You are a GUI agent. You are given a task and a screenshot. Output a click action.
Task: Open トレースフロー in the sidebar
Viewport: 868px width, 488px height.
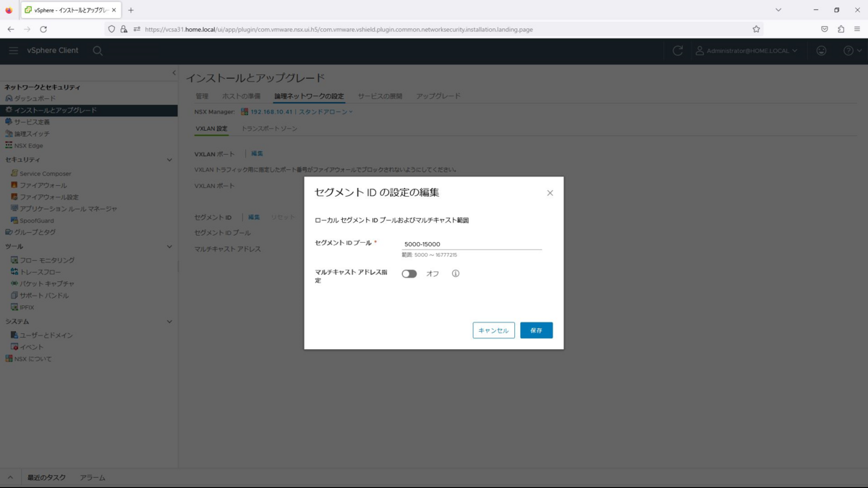coord(40,272)
